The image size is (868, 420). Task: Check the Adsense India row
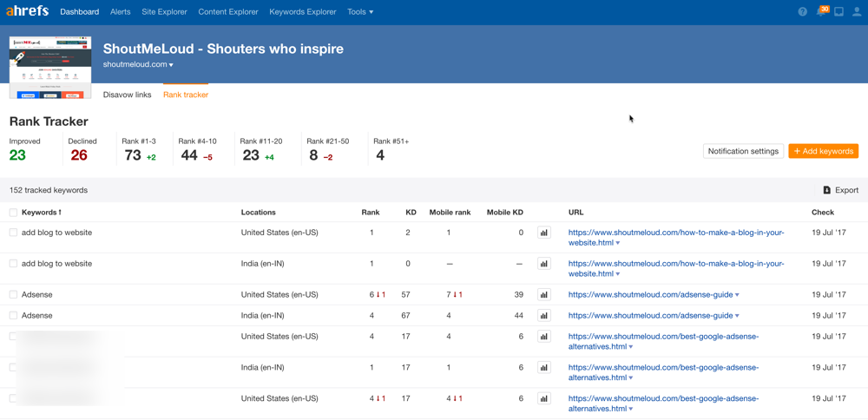click(x=13, y=315)
